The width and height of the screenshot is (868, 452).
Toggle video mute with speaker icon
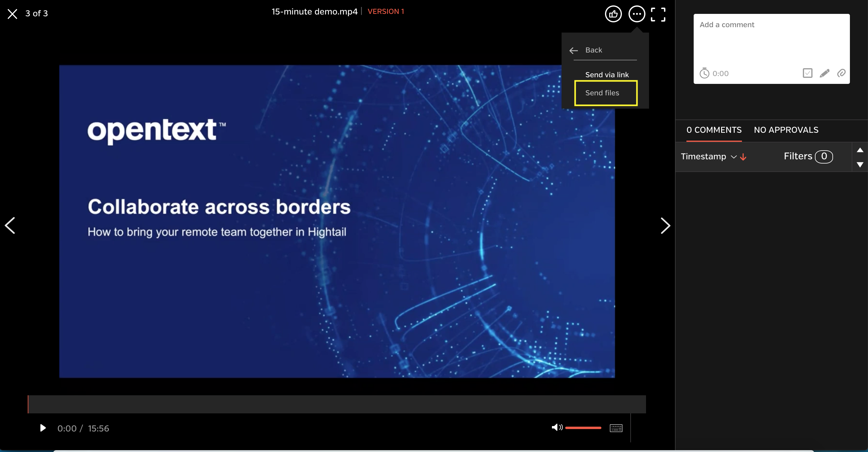(557, 428)
